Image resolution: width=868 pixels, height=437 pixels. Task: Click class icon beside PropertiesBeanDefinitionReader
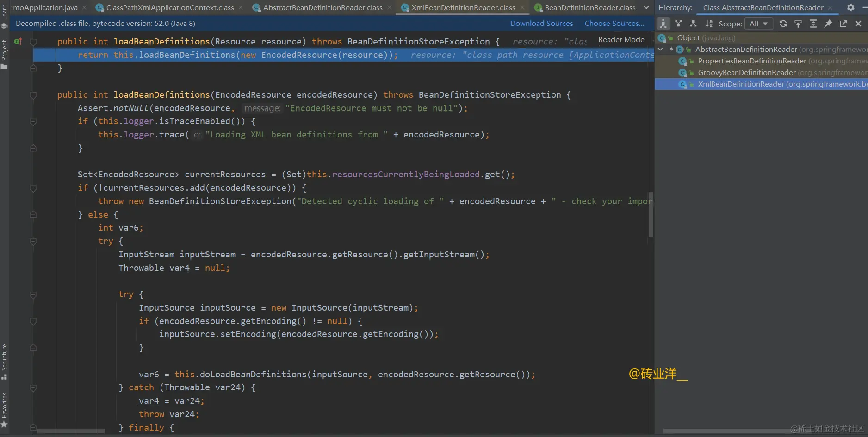[682, 61]
